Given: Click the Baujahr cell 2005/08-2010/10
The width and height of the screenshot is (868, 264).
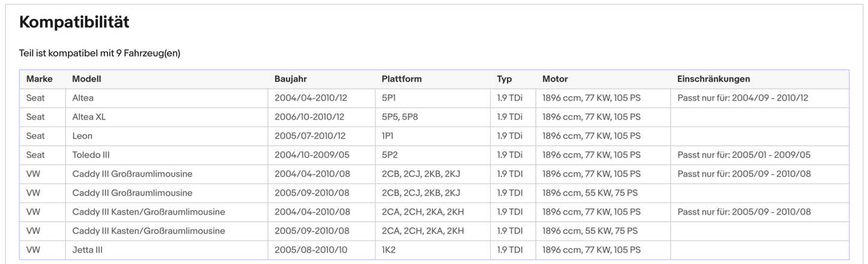Looking at the screenshot, I should click(311, 250).
